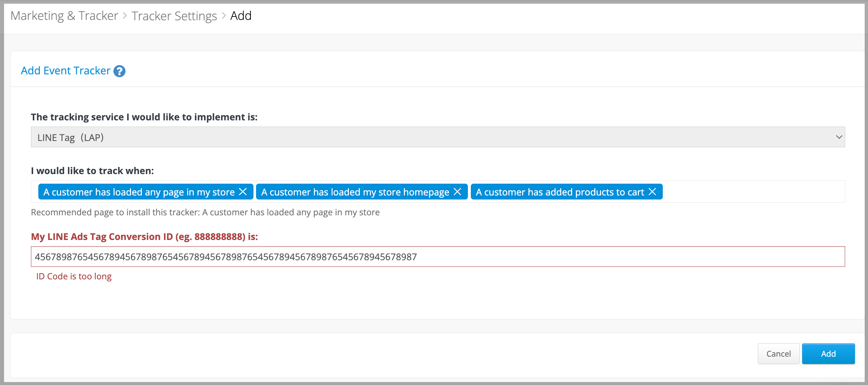Viewport: 868px width, 385px height.
Task: Click the 'I would like to track when:' label
Action: tap(92, 171)
